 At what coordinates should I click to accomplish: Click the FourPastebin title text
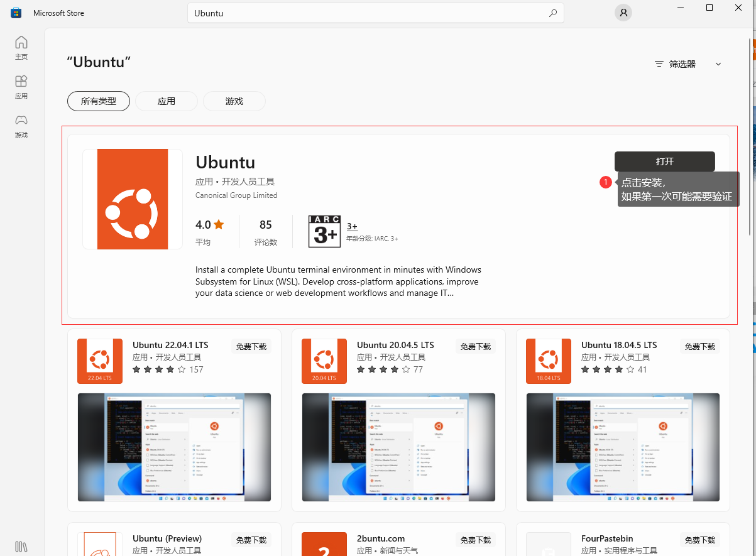click(607, 538)
